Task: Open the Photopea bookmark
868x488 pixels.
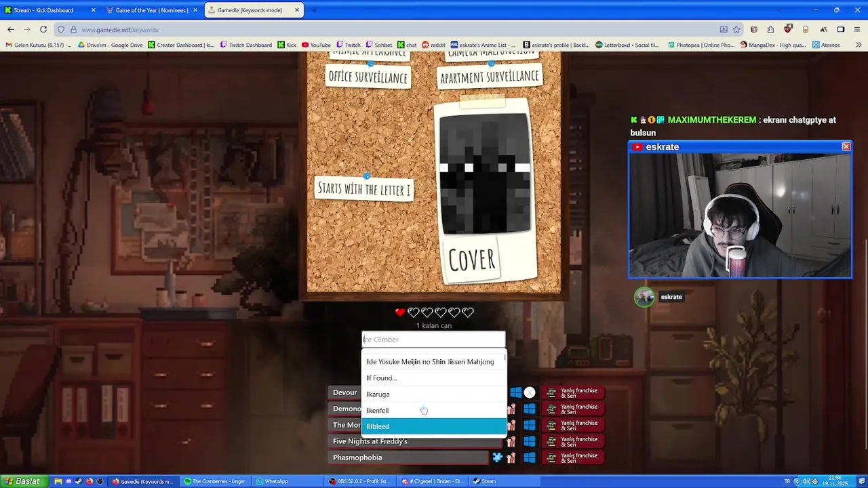Action: tap(701, 45)
